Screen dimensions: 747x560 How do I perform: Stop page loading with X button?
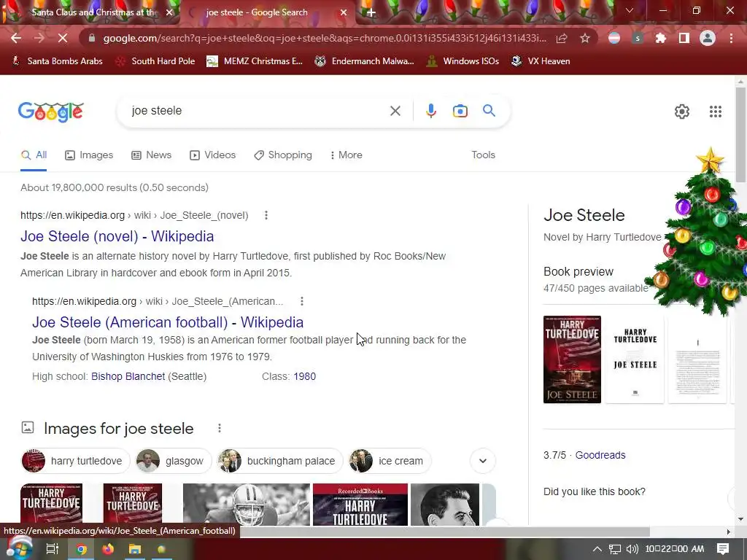[x=63, y=38]
